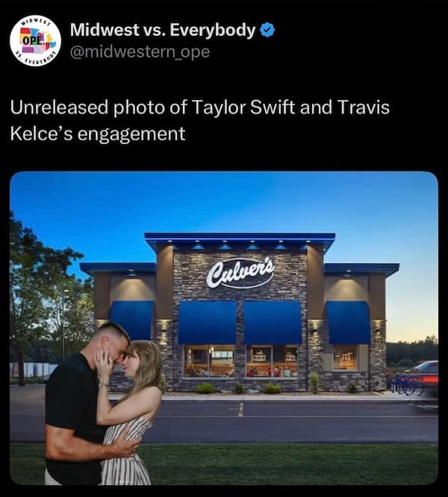The image size is (448, 497).
Task: Click the word "Travis" in the tweet
Action: point(364,107)
